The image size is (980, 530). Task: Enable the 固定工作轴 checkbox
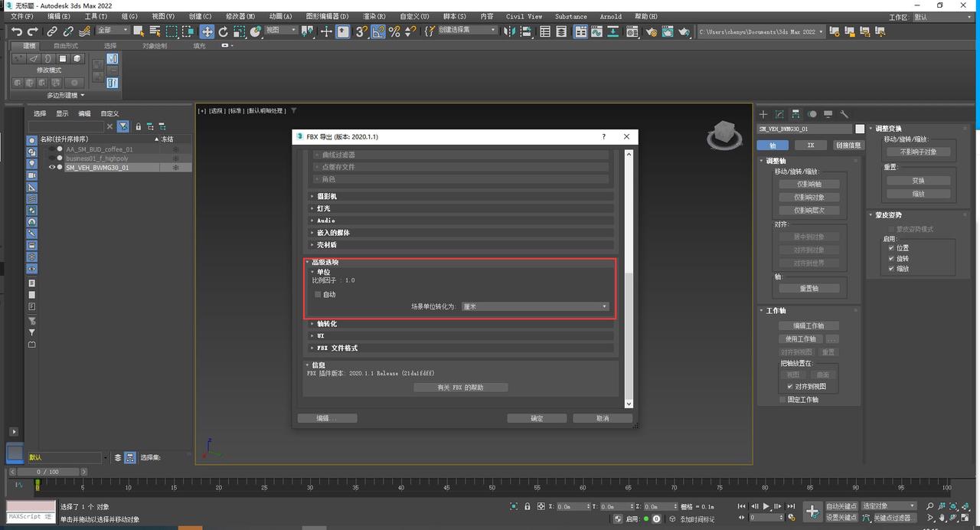tap(782, 400)
